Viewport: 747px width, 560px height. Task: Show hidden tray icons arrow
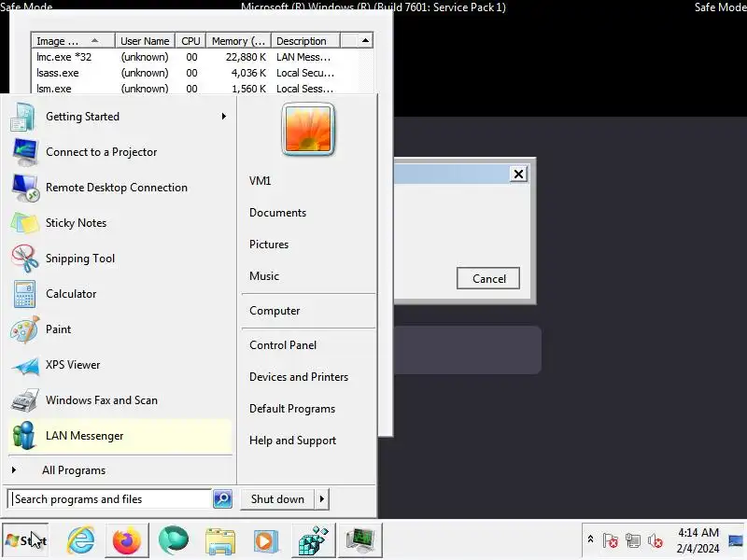pos(590,539)
